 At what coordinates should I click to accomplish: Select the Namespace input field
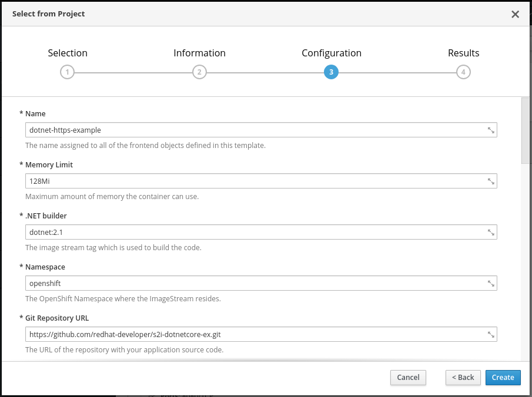(253, 283)
